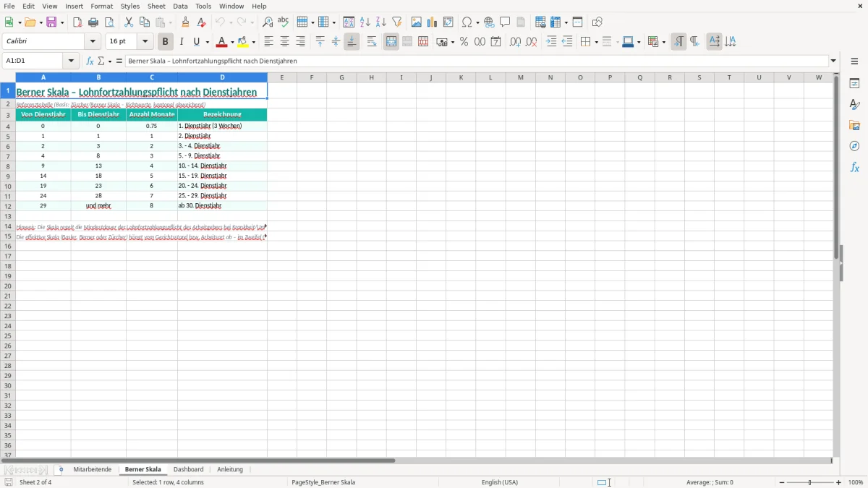Clear direct formatting
The height and width of the screenshot is (488, 868).
point(202,22)
